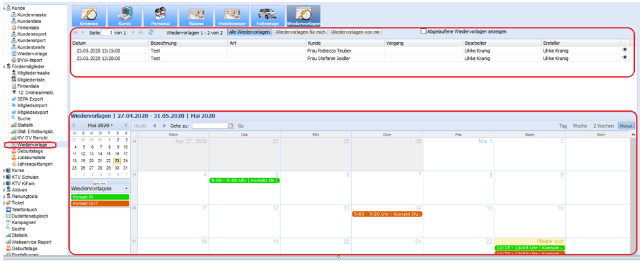Click eye icon for Rebecca Teuber row
644x261 pixels.
[x=625, y=50]
